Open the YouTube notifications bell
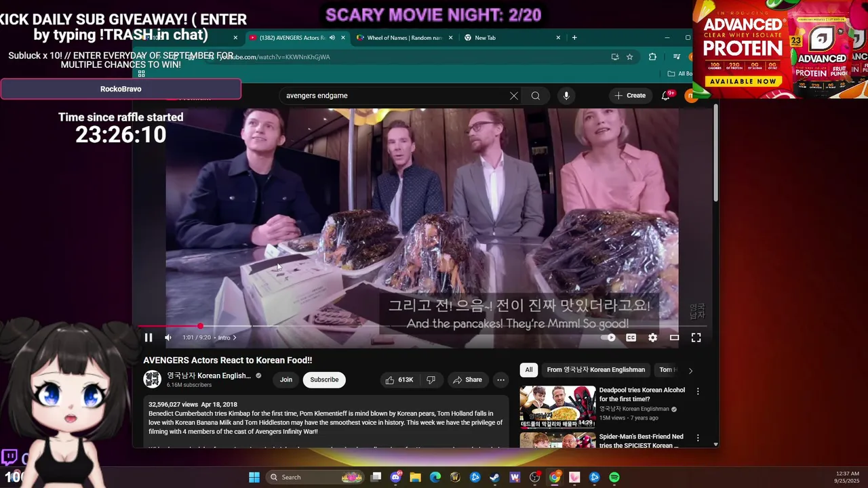This screenshot has height=488, width=868. (666, 96)
